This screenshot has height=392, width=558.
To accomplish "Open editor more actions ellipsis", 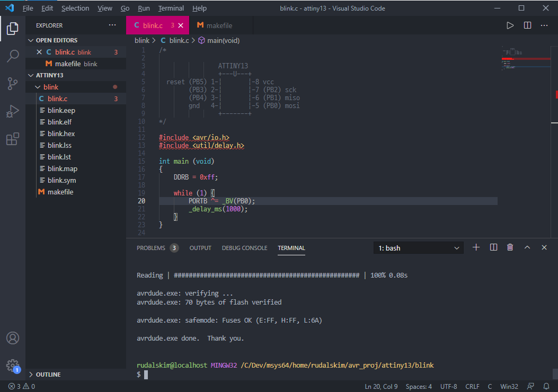I will [544, 25].
